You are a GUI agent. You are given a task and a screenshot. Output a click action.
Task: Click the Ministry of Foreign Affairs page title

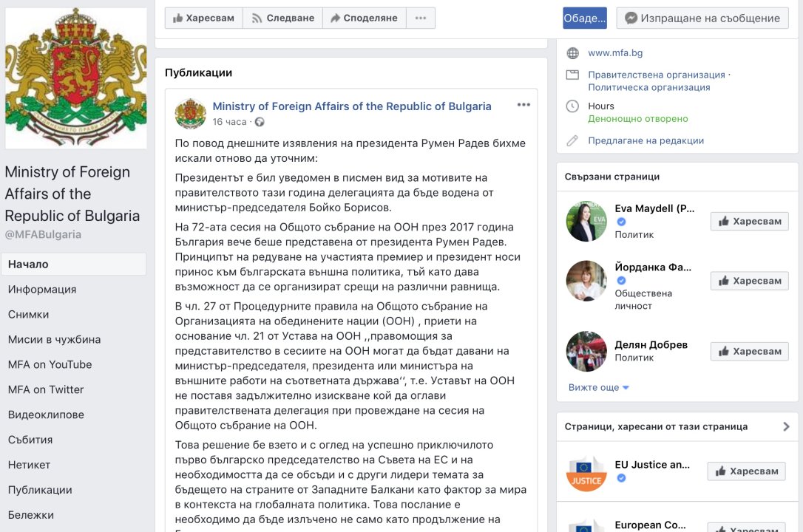(x=72, y=194)
